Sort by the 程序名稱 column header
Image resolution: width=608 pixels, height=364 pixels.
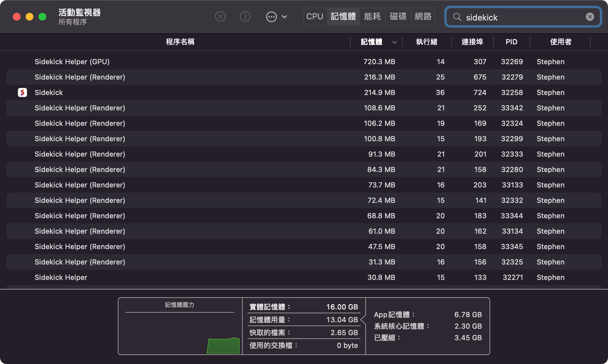180,42
